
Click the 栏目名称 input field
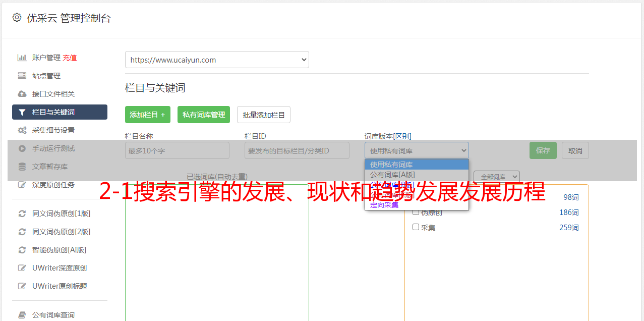[x=177, y=150]
